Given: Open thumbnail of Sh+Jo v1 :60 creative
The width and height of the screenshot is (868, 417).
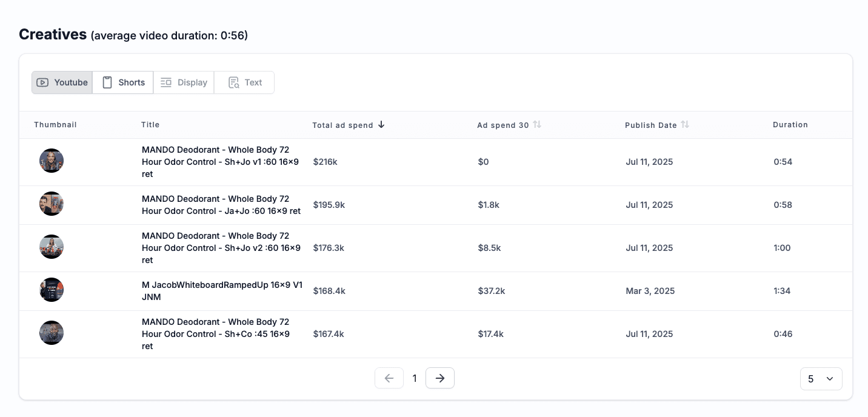Looking at the screenshot, I should click(52, 161).
